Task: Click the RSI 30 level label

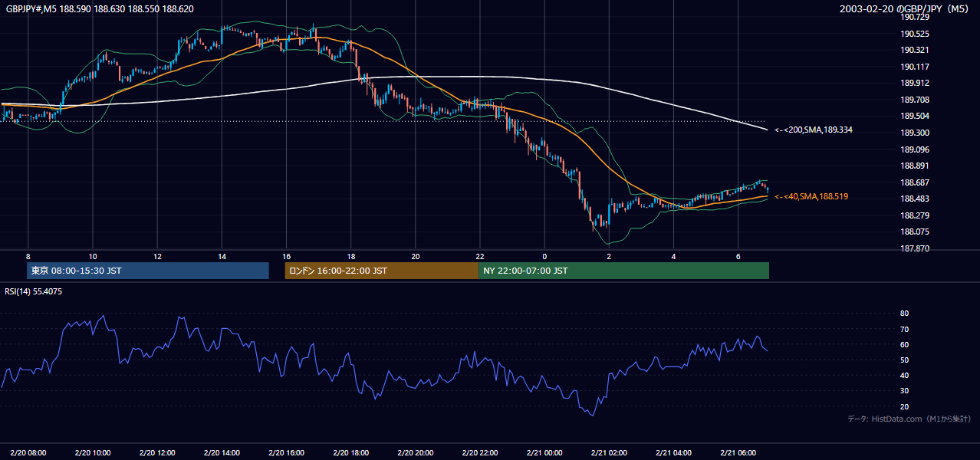Action: [x=905, y=391]
